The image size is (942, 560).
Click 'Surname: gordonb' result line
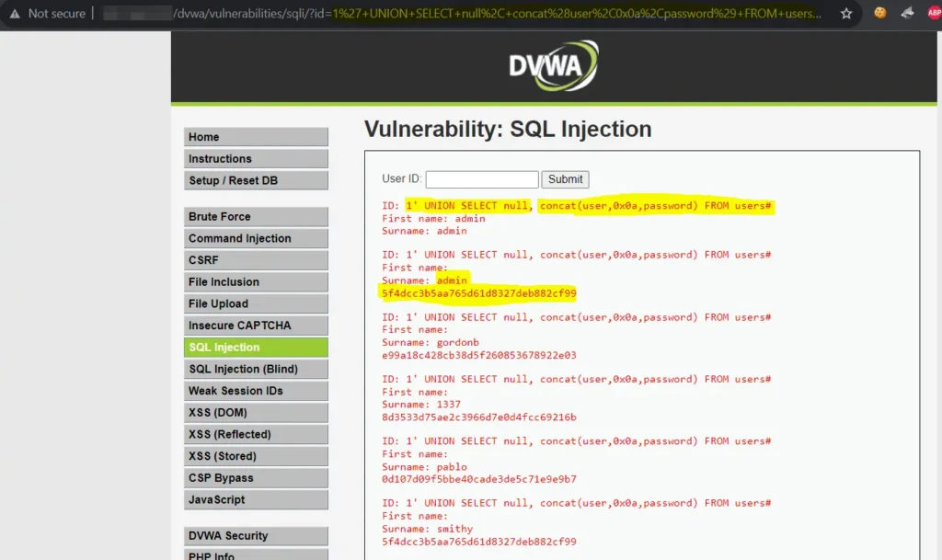pos(431,343)
